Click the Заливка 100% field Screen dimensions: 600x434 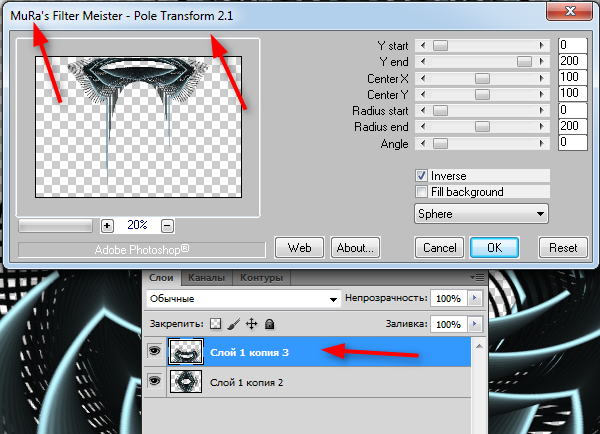(x=448, y=324)
